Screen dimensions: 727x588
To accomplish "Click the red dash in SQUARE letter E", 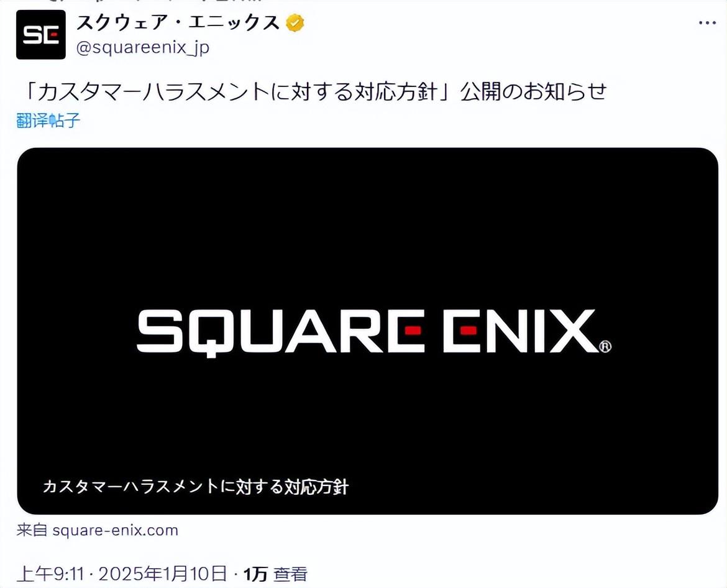I will tap(413, 331).
